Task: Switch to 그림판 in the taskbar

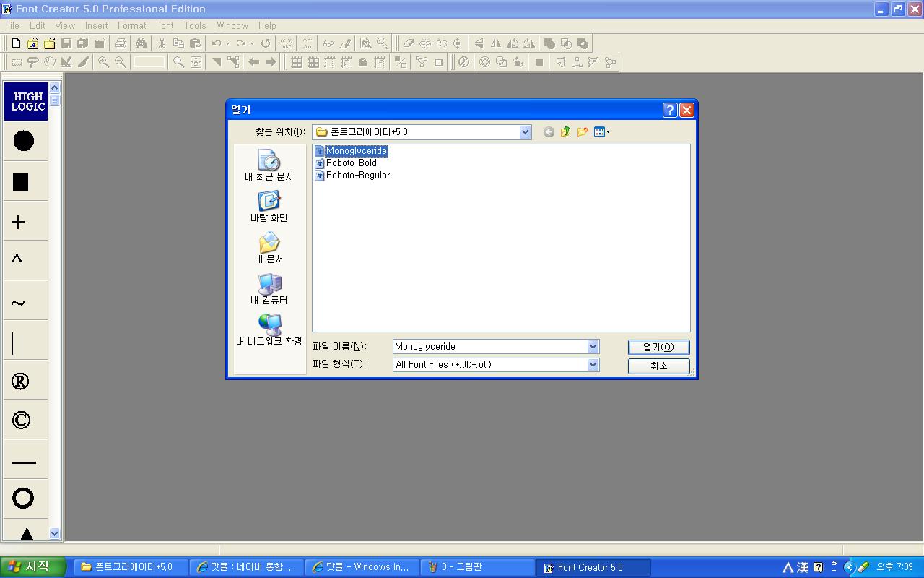Action: (x=462, y=567)
